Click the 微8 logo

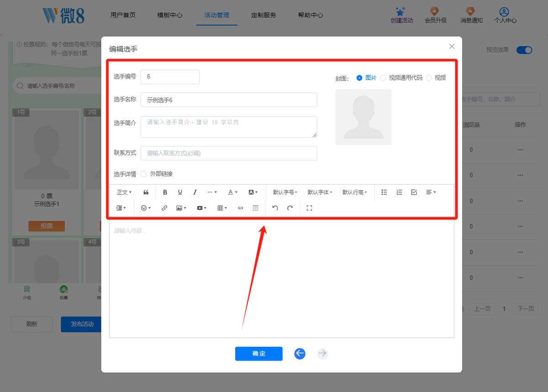(x=63, y=16)
